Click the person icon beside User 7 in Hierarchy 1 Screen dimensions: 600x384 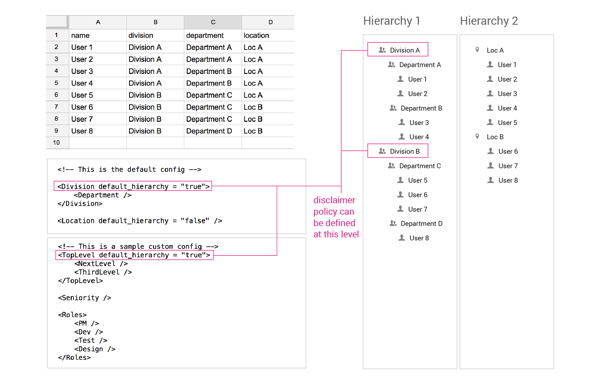[400, 209]
